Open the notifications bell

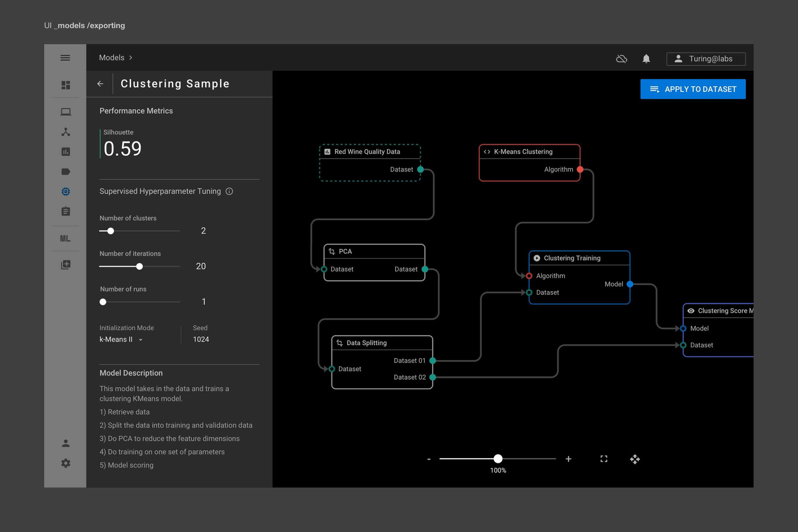tap(646, 59)
